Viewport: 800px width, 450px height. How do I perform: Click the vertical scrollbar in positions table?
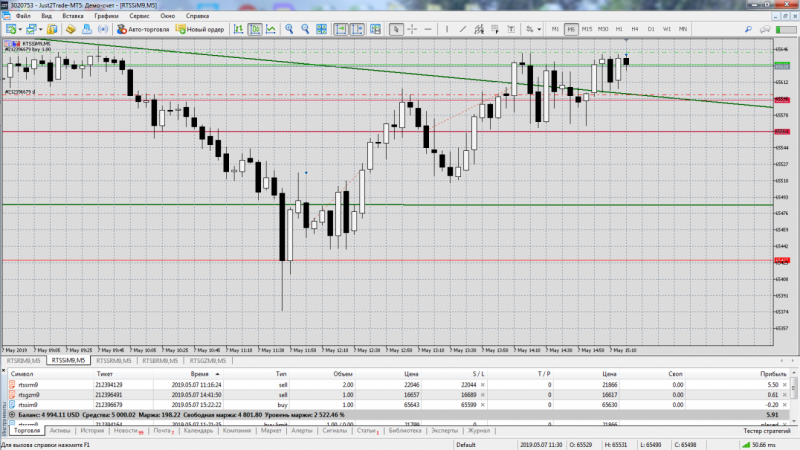(794, 398)
